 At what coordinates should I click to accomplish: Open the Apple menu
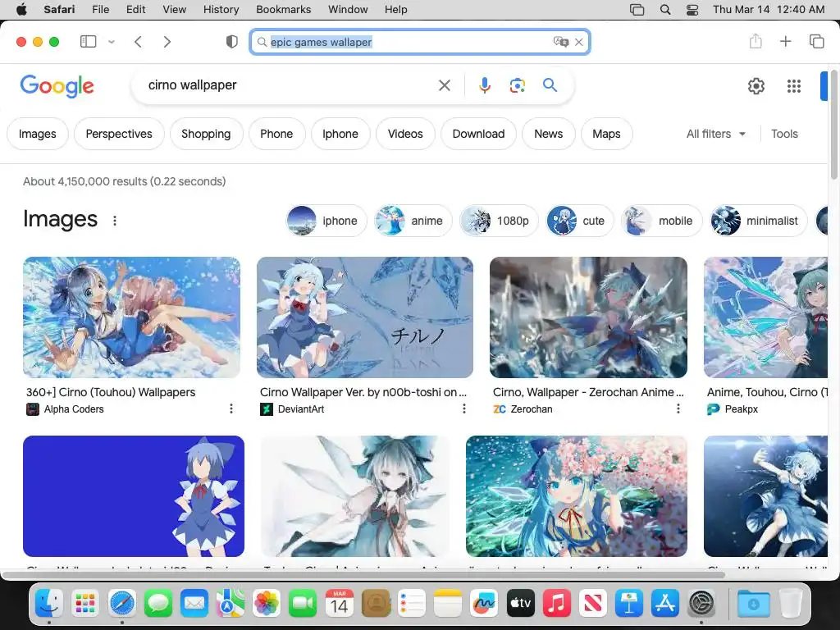click(x=21, y=9)
